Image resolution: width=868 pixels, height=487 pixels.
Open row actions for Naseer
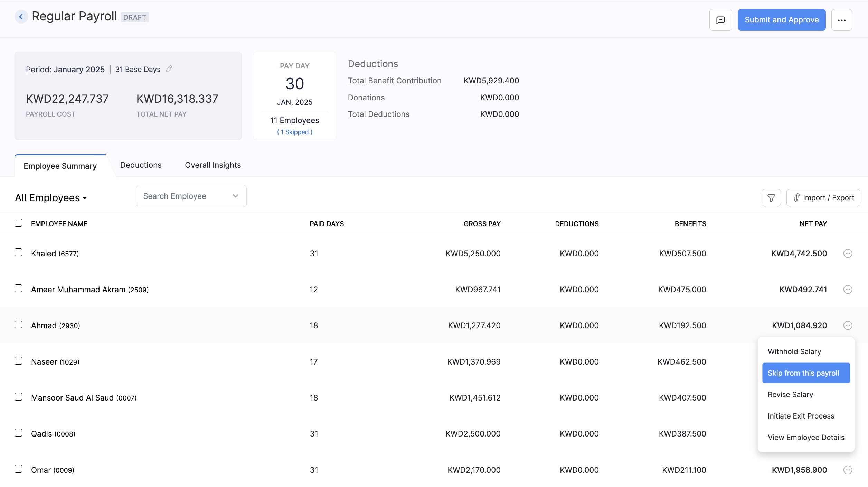pos(848,361)
